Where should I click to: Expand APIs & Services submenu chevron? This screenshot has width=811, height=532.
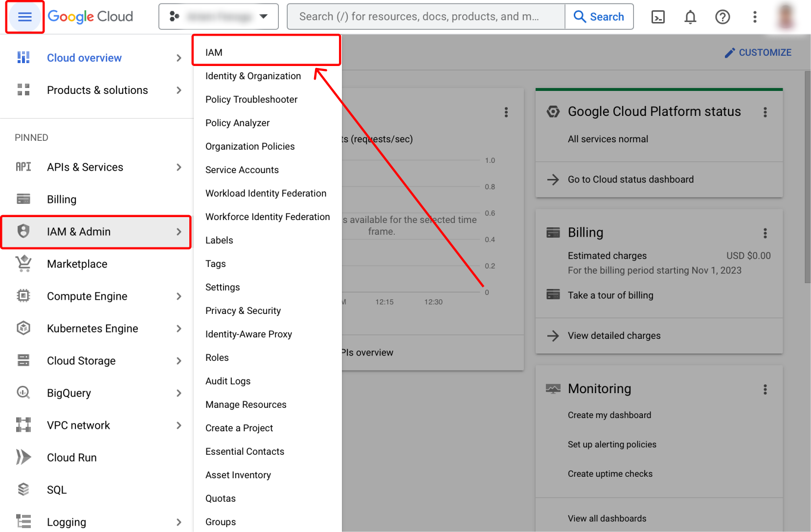(x=179, y=167)
